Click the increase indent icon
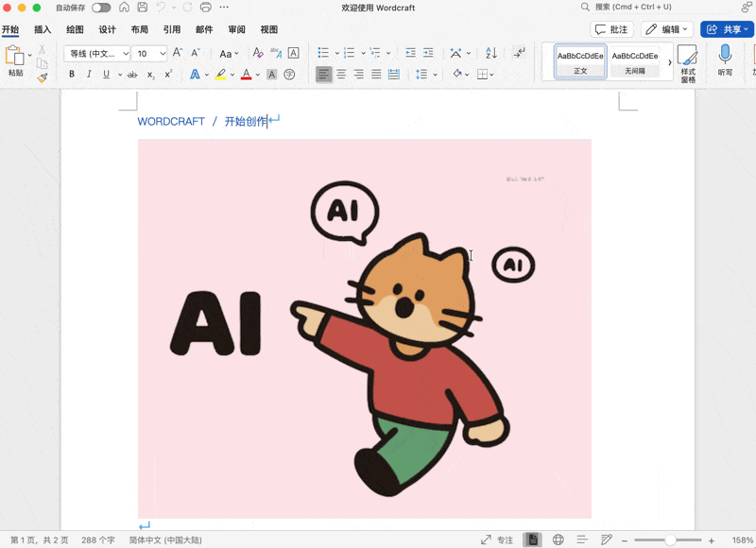This screenshot has width=756, height=548. [428, 53]
